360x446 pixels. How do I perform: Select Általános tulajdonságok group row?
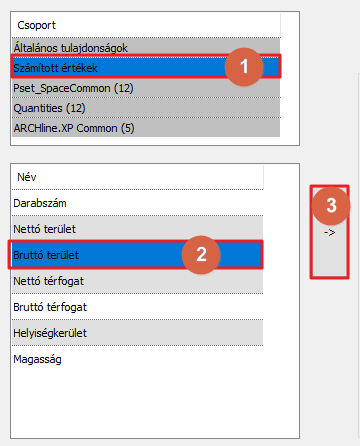tap(146, 47)
